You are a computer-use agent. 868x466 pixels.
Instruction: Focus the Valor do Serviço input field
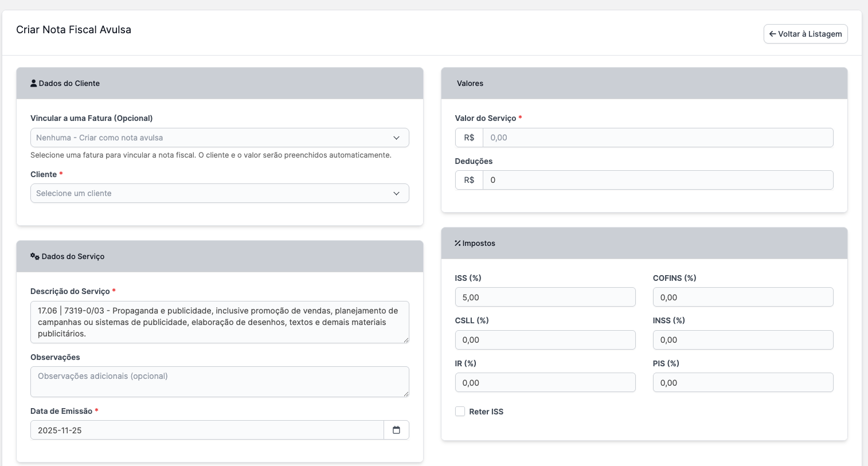tap(658, 138)
